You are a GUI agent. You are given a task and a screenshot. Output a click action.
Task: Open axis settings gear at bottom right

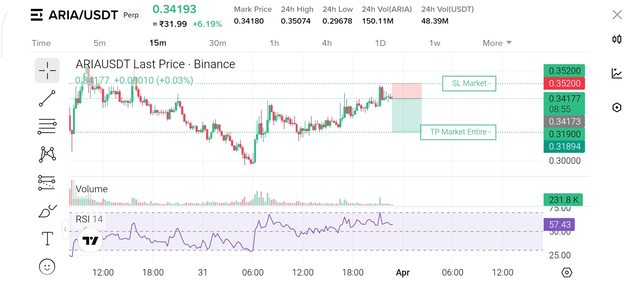point(567,273)
